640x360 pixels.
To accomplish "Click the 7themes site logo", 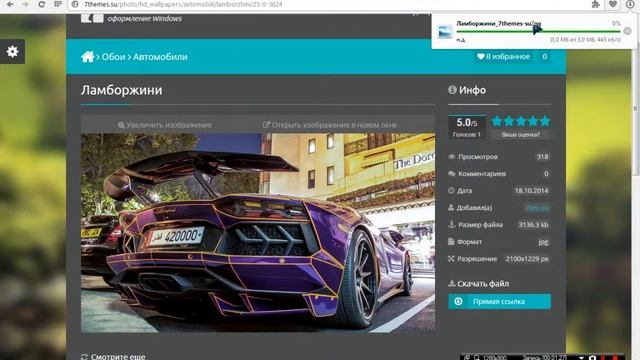I will coord(92,18).
